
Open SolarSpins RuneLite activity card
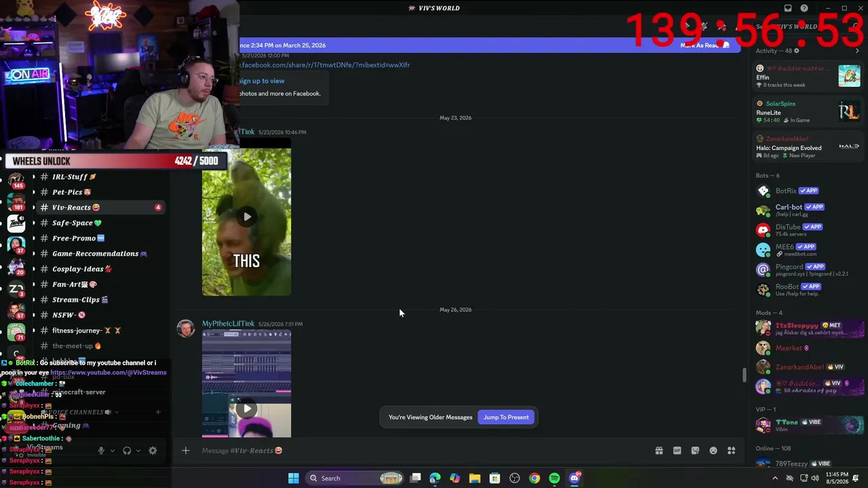click(808, 112)
